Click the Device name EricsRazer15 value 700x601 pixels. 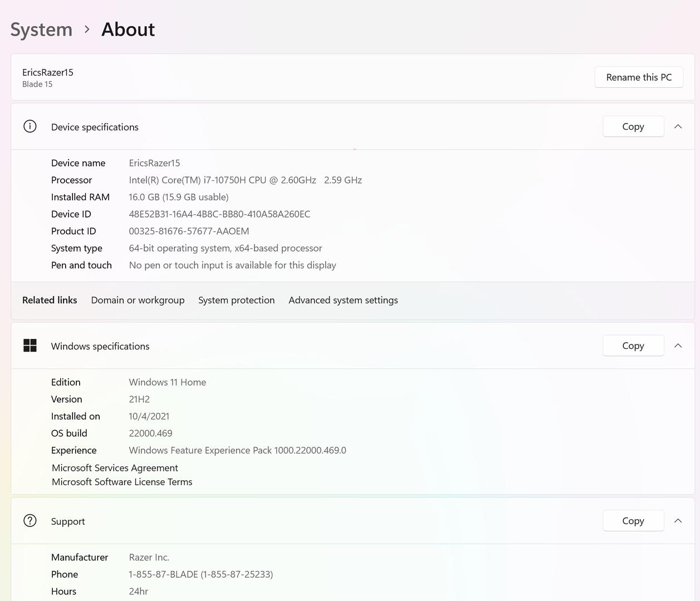154,163
